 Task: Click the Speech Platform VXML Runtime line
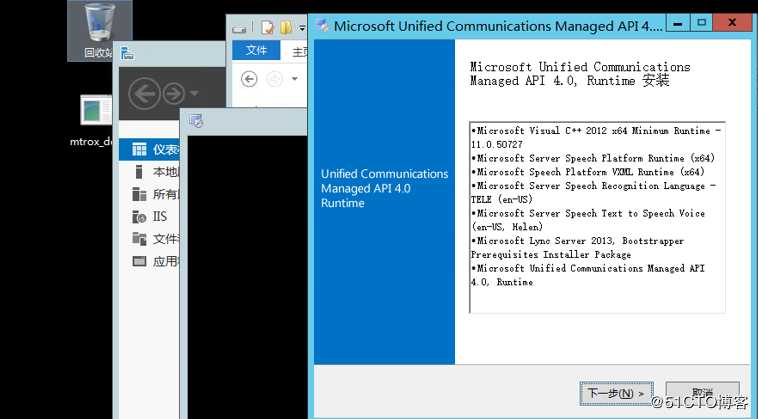(588, 172)
